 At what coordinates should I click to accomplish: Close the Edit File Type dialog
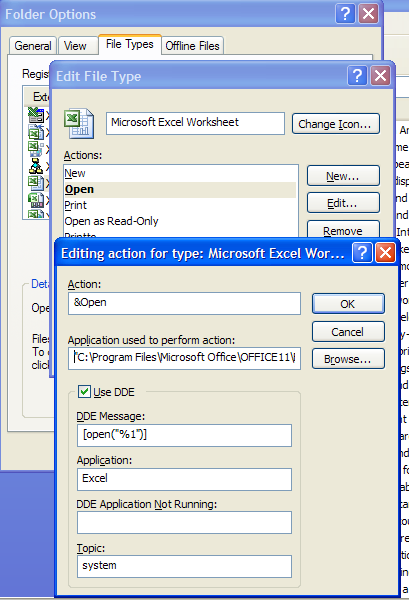380,75
